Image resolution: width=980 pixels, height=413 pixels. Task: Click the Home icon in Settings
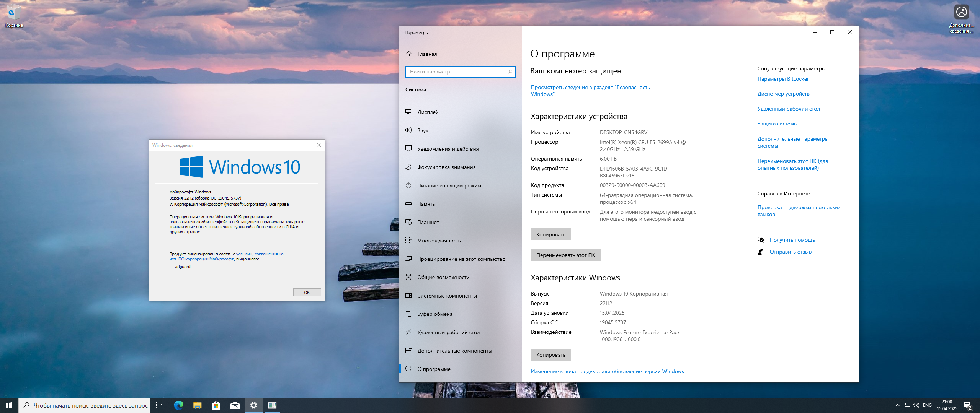(409, 54)
